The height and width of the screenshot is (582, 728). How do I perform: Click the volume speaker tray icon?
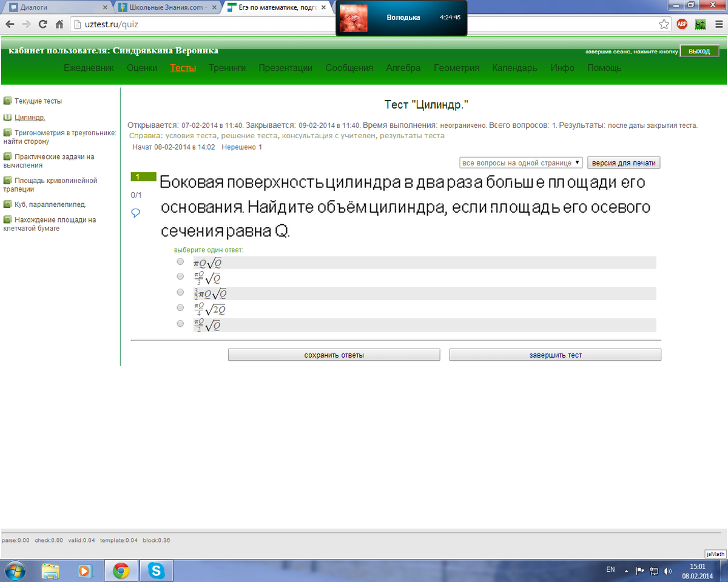point(668,570)
